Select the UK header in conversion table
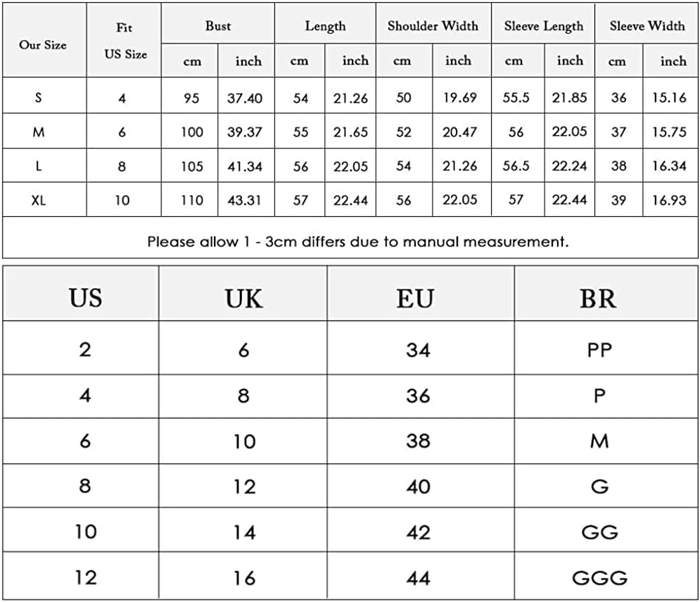700x602 pixels. coord(243,298)
